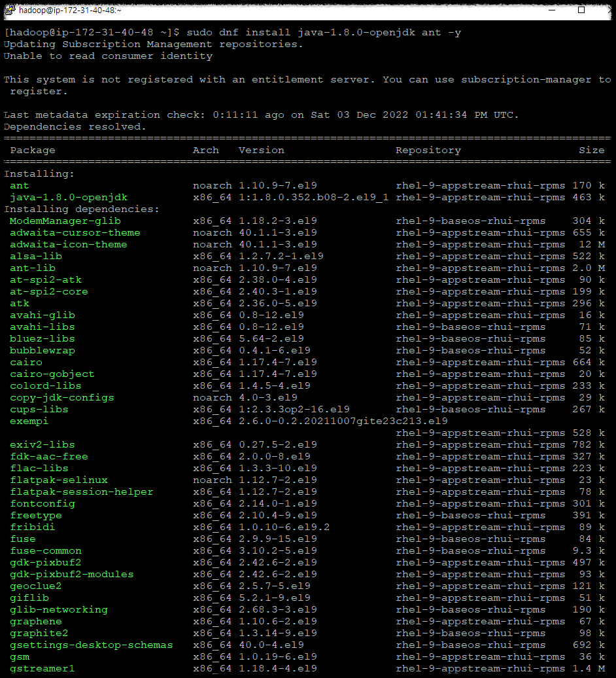Select the fribidi package name
Image resolution: width=616 pixels, height=678 pixels.
33,527
